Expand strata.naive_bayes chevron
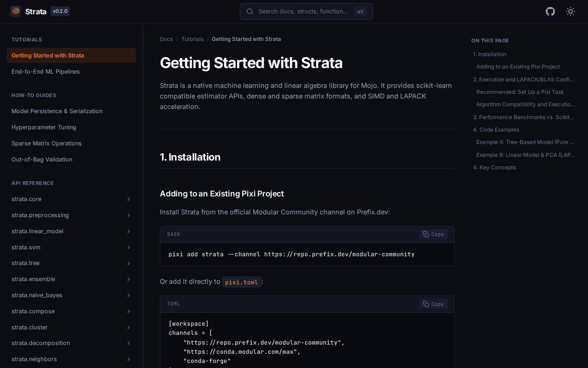The height and width of the screenshot is (368, 588). coord(129,295)
